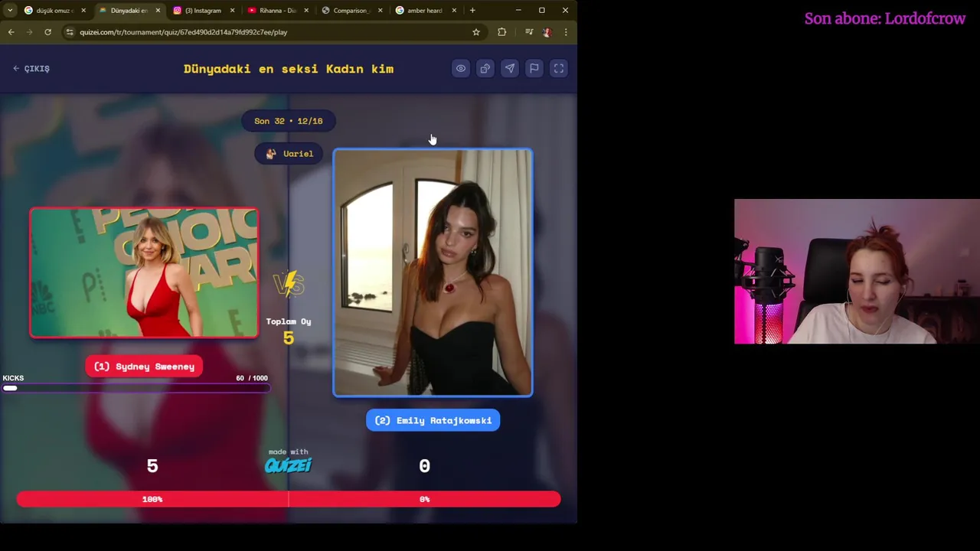Choose the Emily Ratajkowski photo
Image resolution: width=980 pixels, height=551 pixels.
point(433,273)
